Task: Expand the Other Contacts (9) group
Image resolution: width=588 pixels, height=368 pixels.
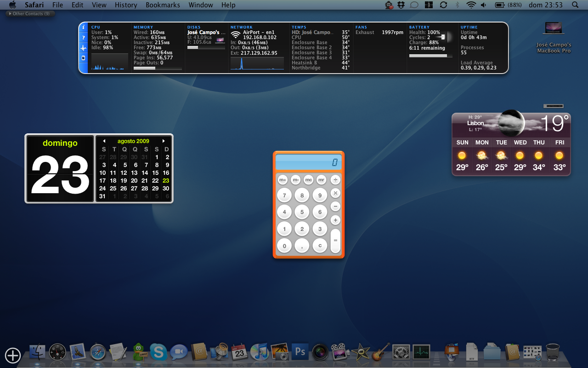Action: click(30, 14)
